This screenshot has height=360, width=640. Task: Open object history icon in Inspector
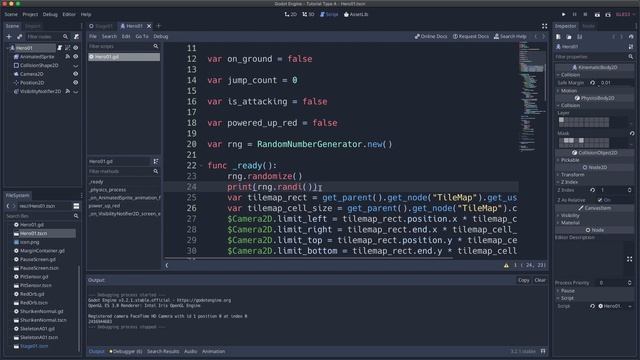click(631, 37)
